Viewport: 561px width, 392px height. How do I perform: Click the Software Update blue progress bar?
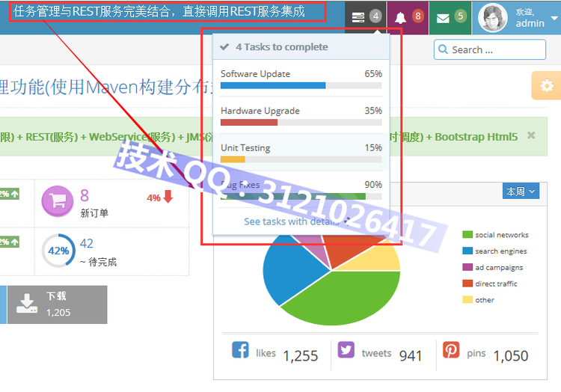point(273,85)
